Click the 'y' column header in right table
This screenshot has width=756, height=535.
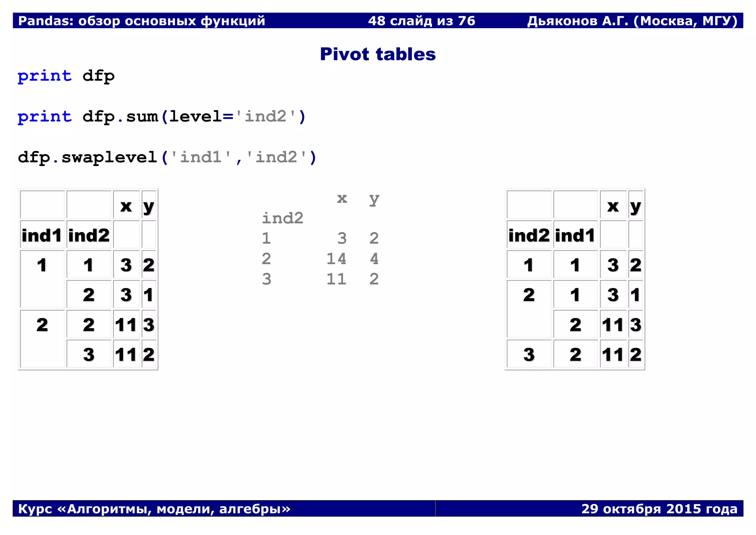635,206
